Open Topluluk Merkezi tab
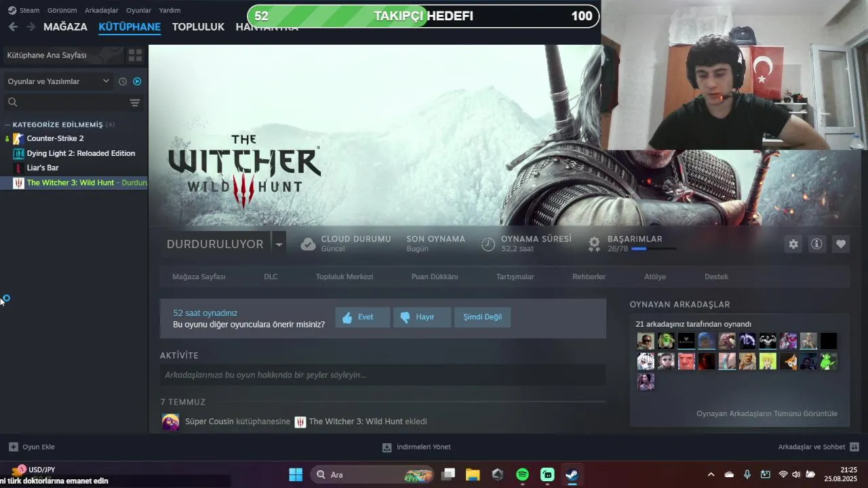Image resolution: width=868 pixels, height=488 pixels. coord(344,277)
